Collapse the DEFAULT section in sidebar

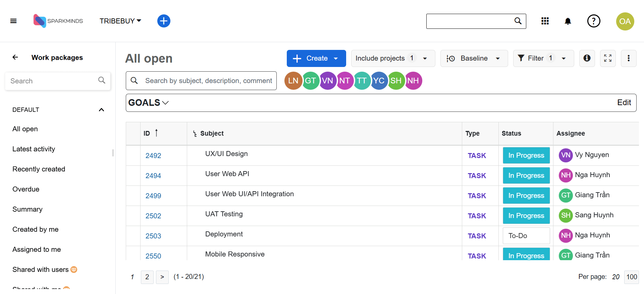coord(101,110)
